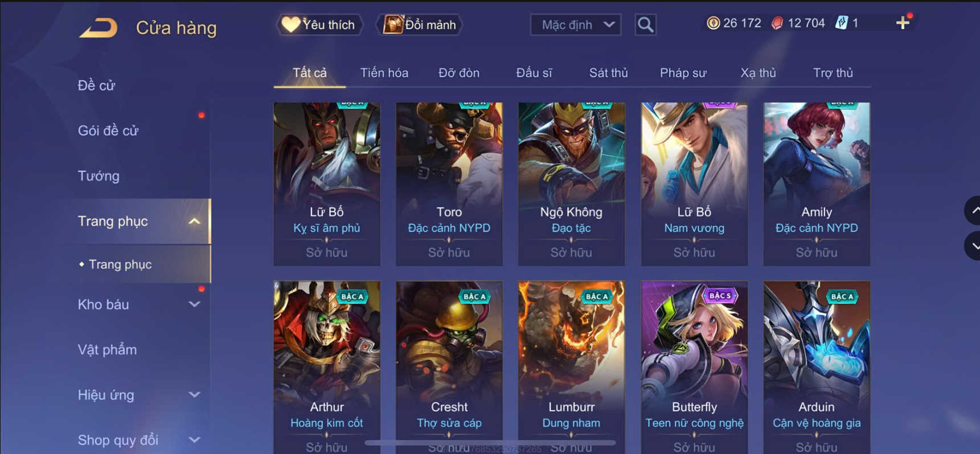Tap the blue voucher currency icon
980x454 pixels.
[x=841, y=23]
